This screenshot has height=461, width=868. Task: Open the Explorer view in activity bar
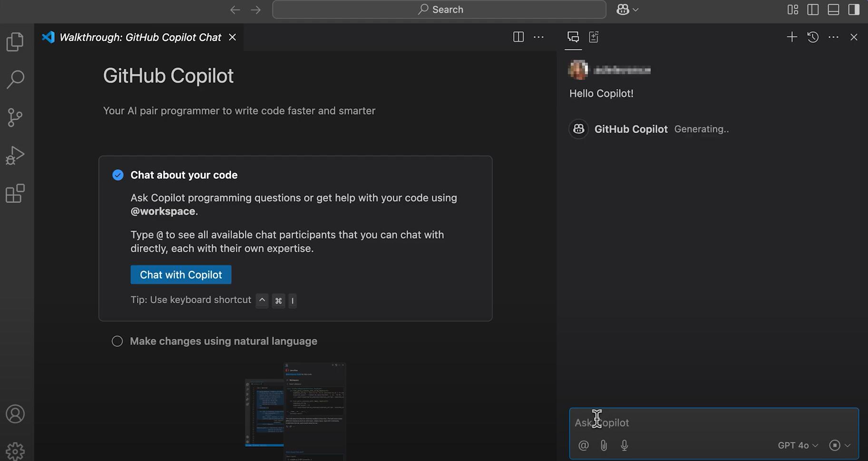pyautogui.click(x=15, y=42)
